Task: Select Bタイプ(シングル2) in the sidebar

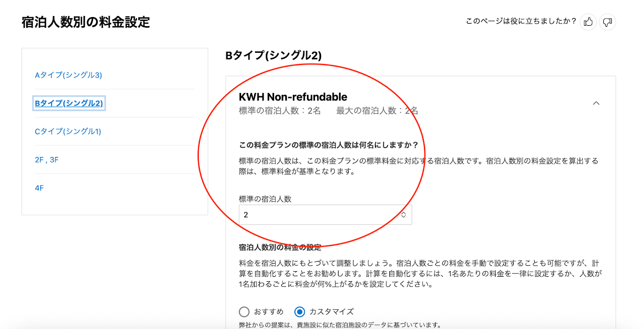Action: pyautogui.click(x=69, y=103)
